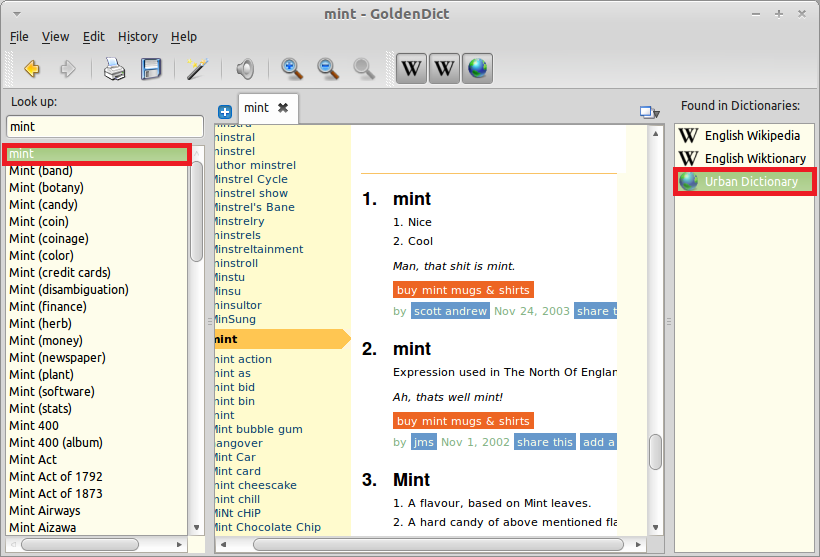Select English Wiktionary in found dictionaries
Image resolution: width=820 pixels, height=557 pixels.
click(x=744, y=158)
